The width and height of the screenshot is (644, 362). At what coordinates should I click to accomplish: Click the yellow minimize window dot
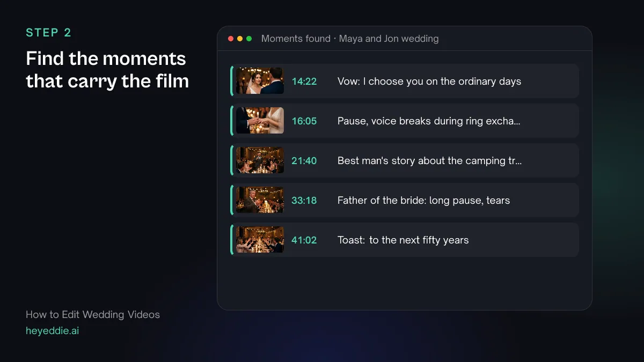coord(240,39)
